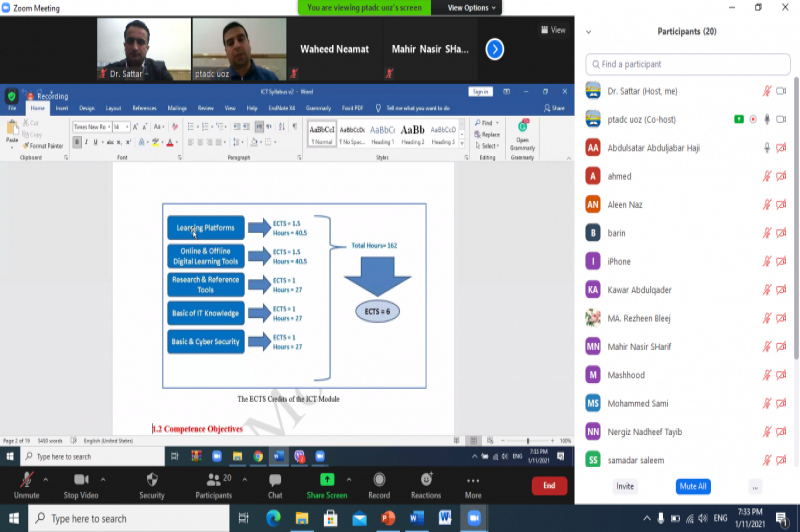Unmute the microphone in Zoom toolbar
The height and width of the screenshot is (532, 800).
26,481
